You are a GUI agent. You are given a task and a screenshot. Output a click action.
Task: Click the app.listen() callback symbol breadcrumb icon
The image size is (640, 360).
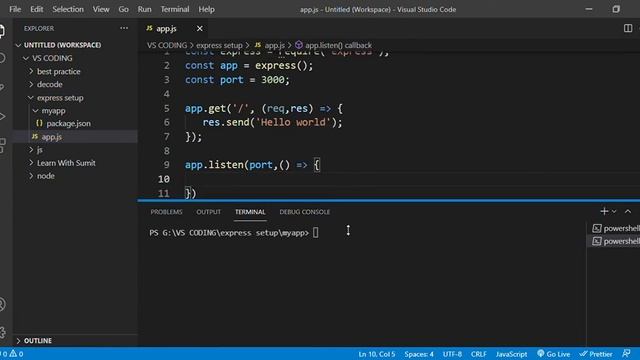coord(299,45)
